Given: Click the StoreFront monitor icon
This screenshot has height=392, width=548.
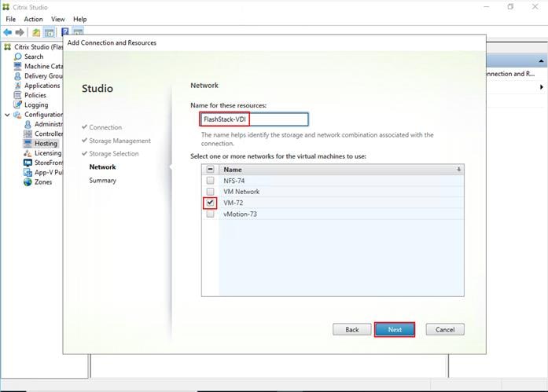Looking at the screenshot, I should [28, 163].
